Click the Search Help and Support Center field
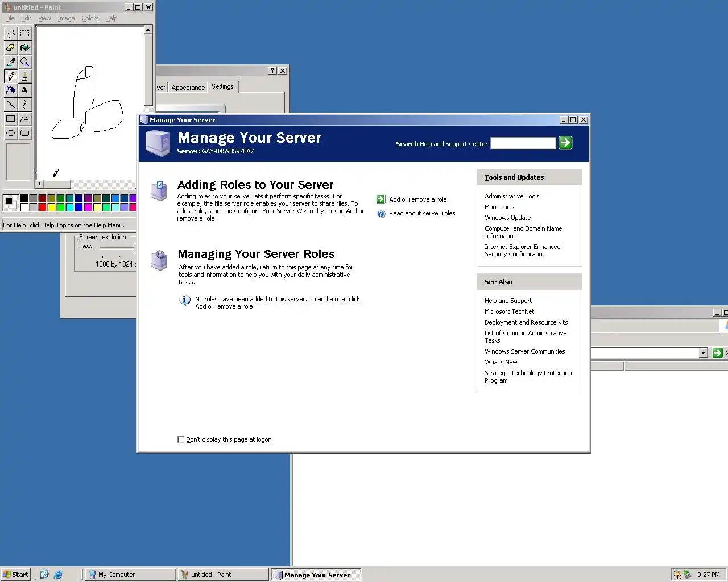This screenshot has width=728, height=582. click(523, 143)
